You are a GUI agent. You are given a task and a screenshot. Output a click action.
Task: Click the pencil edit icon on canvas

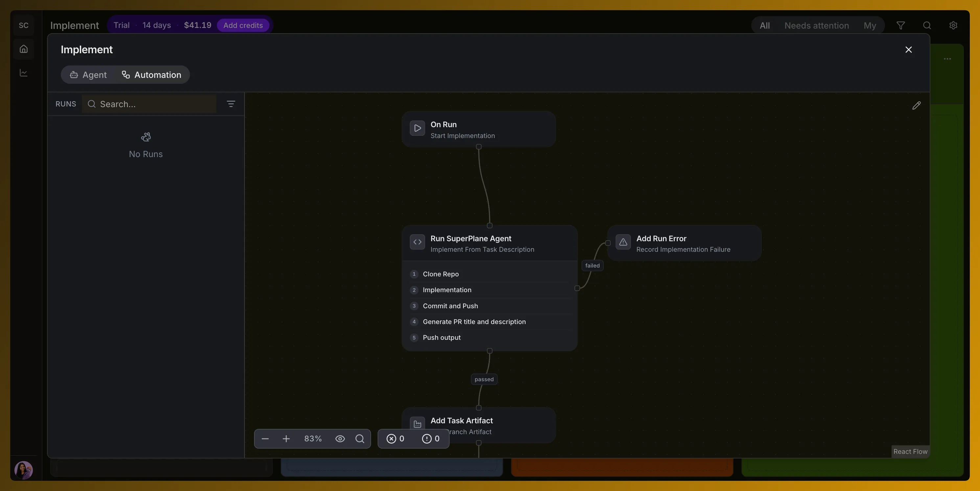point(917,105)
